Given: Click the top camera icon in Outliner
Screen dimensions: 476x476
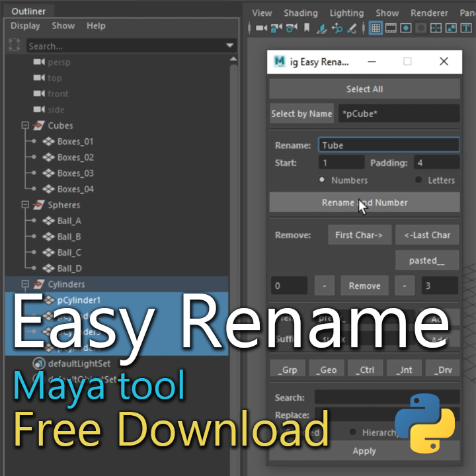Looking at the screenshot, I should pyautogui.click(x=39, y=78).
